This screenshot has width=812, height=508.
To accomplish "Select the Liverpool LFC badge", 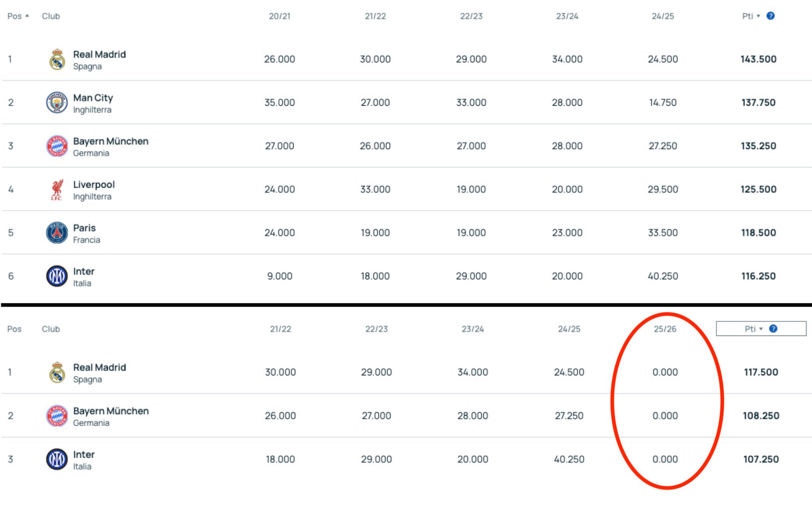I will point(57,189).
